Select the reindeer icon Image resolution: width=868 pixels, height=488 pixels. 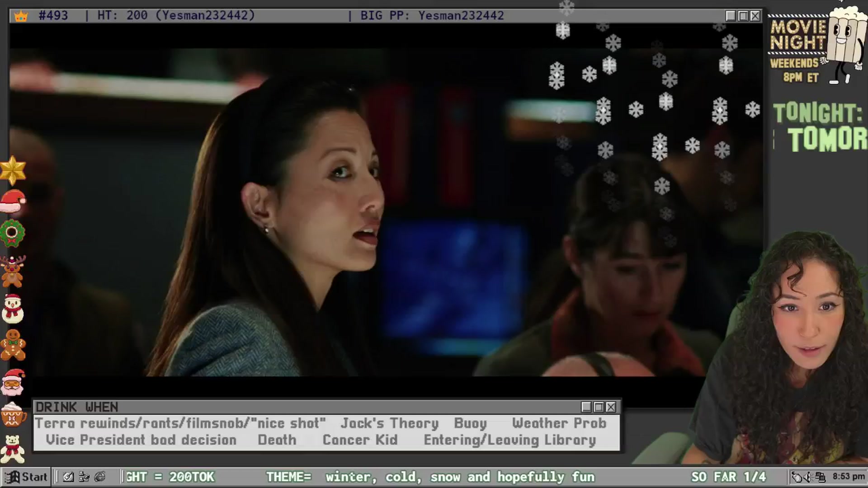pyautogui.click(x=12, y=271)
